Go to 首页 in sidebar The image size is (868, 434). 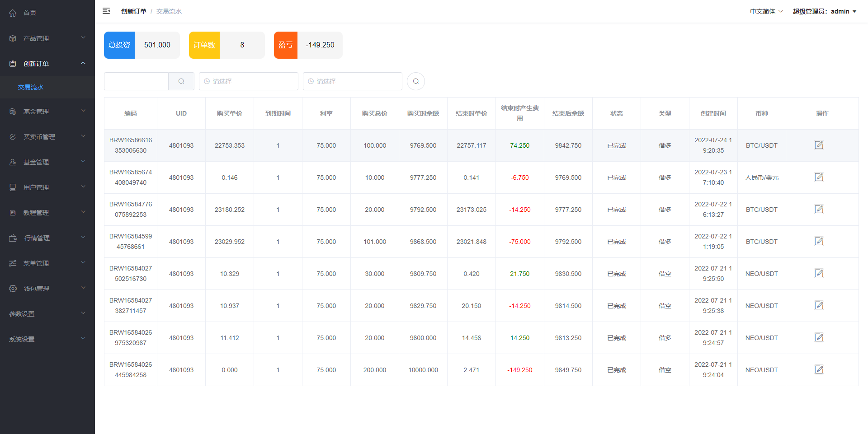[30, 13]
